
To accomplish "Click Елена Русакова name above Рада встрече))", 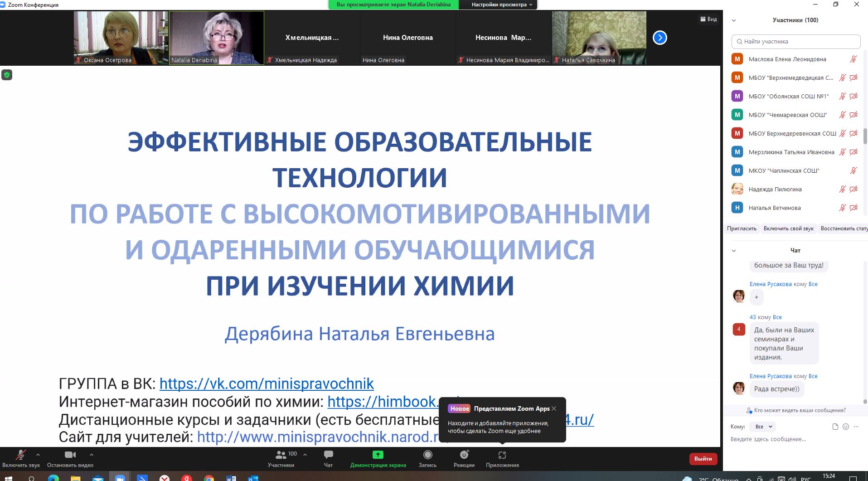I will coord(771,376).
